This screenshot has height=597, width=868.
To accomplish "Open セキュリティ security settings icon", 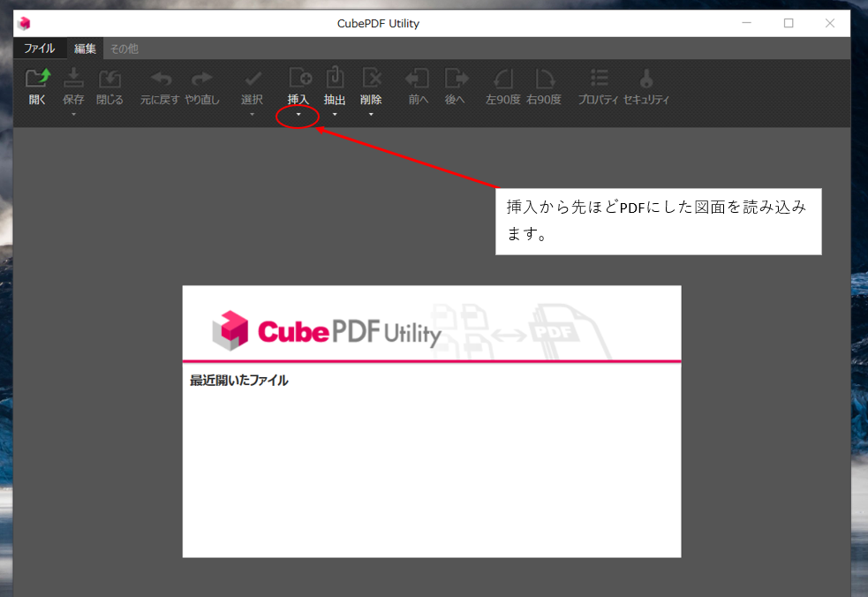I will click(646, 79).
